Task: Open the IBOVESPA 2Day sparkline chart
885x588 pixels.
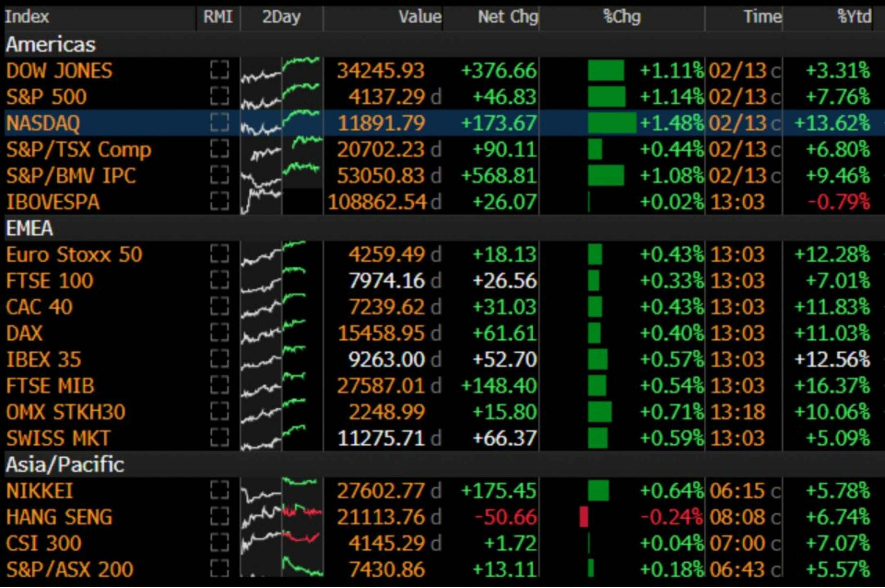Action: pyautogui.click(x=281, y=202)
